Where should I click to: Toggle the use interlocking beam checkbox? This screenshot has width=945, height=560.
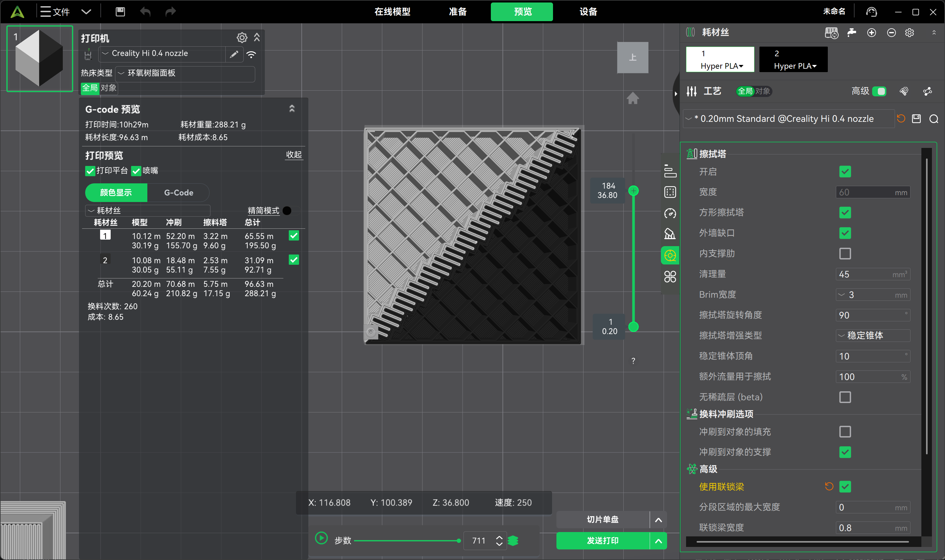(845, 486)
